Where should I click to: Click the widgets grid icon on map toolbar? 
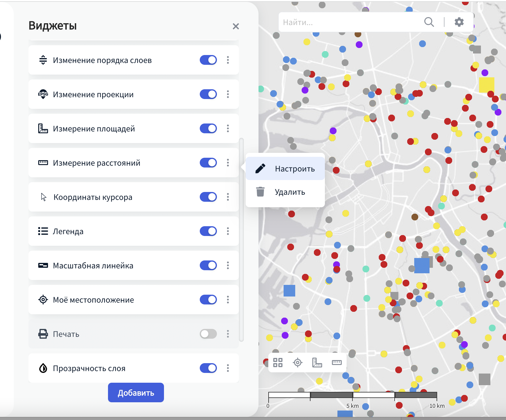click(278, 363)
